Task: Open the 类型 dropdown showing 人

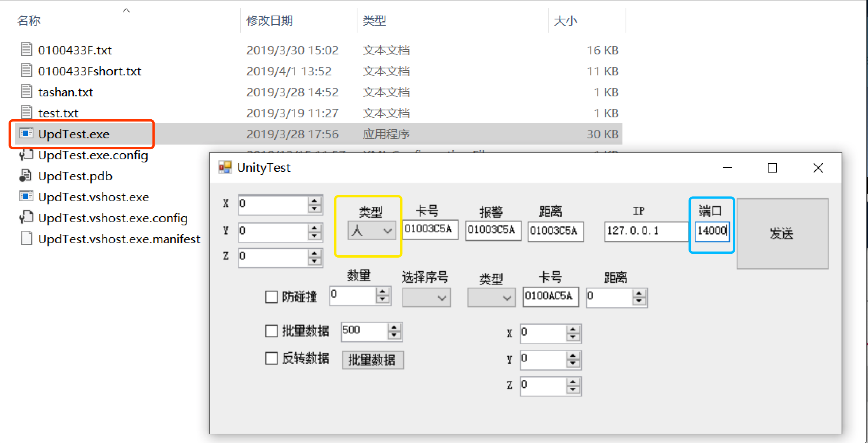Action: (372, 231)
